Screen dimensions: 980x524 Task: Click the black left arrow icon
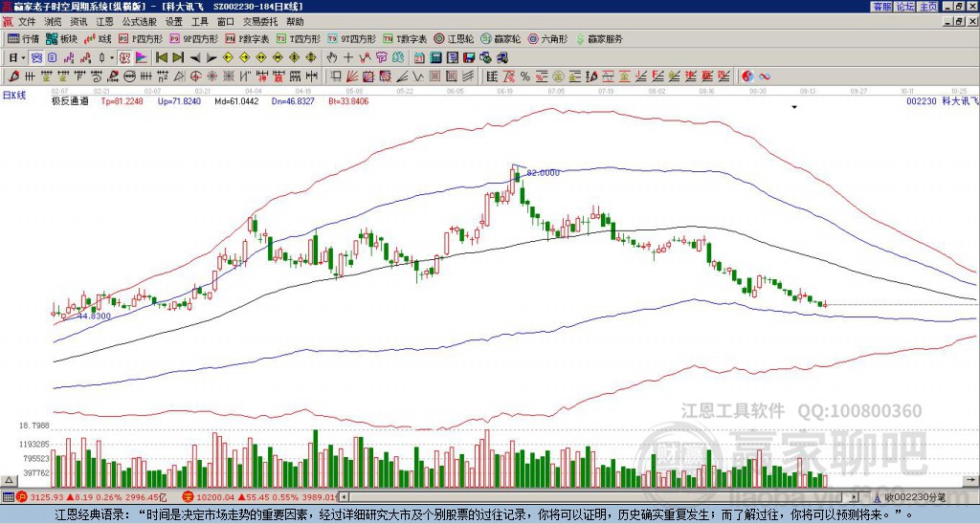pyautogui.click(x=195, y=58)
